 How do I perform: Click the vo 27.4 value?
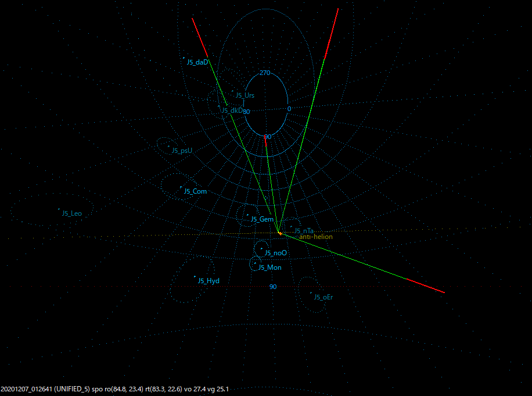tap(194, 389)
